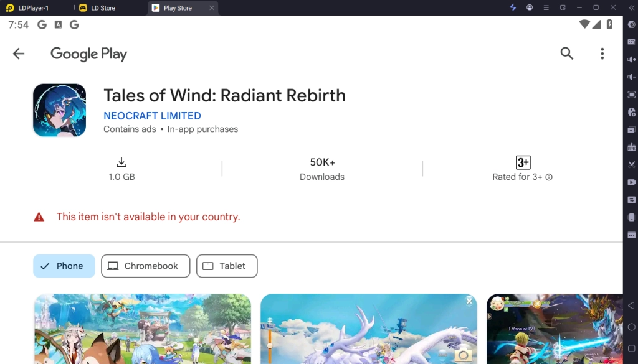Image resolution: width=638 pixels, height=364 pixels.
Task: Open keyboard mapping settings
Action: click(x=631, y=42)
